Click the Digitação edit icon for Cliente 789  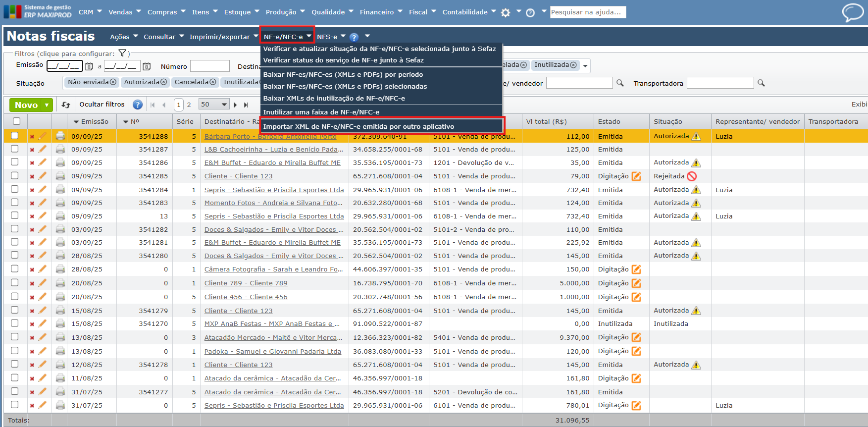click(x=636, y=283)
